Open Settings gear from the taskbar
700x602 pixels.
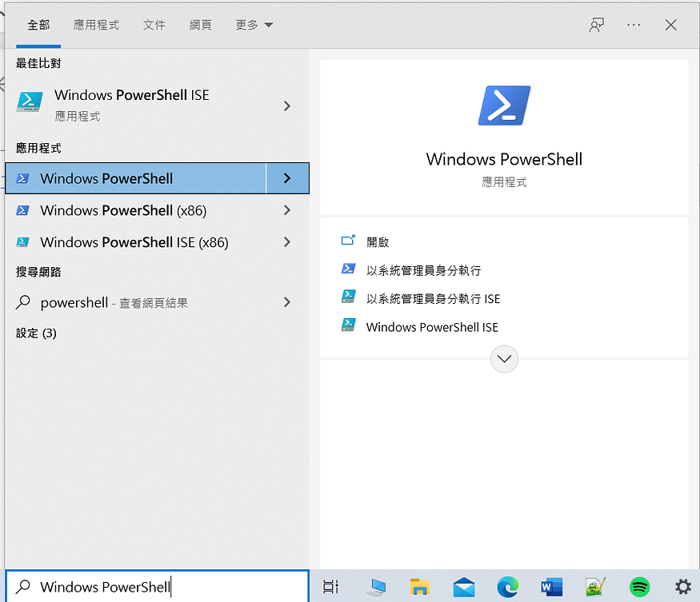683,586
